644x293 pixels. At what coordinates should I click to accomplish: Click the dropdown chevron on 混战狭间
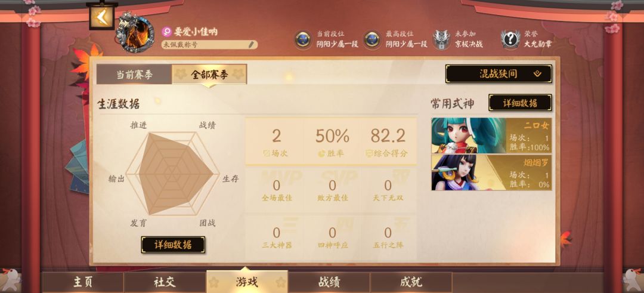point(538,74)
